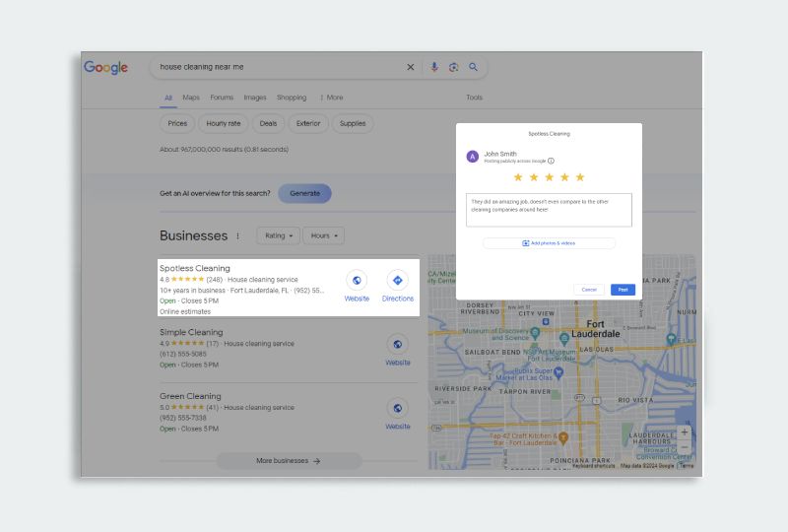Zoom in on the map
The width and height of the screenshot is (788, 532).
click(x=684, y=432)
